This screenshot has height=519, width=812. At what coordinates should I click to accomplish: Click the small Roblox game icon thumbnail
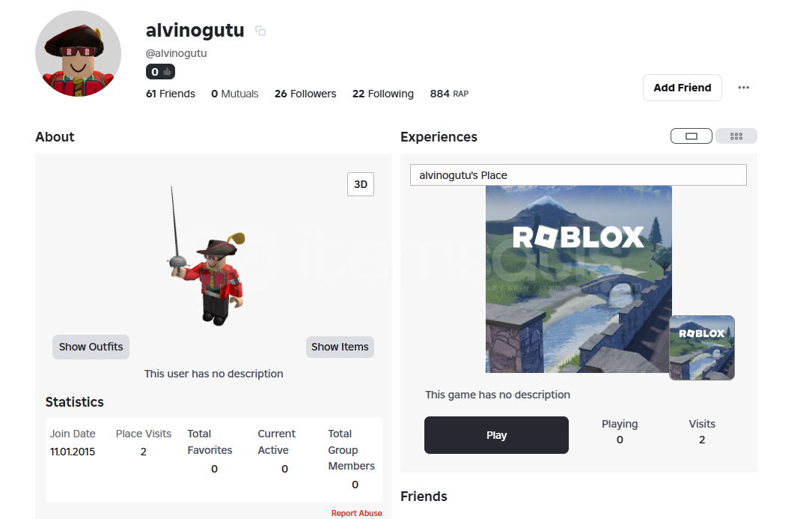pyautogui.click(x=702, y=348)
